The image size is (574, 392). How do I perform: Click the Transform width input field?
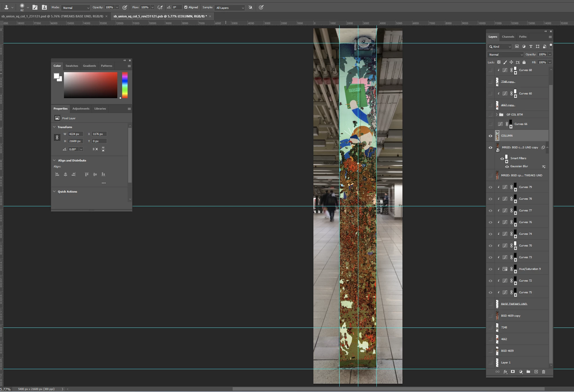coord(75,134)
